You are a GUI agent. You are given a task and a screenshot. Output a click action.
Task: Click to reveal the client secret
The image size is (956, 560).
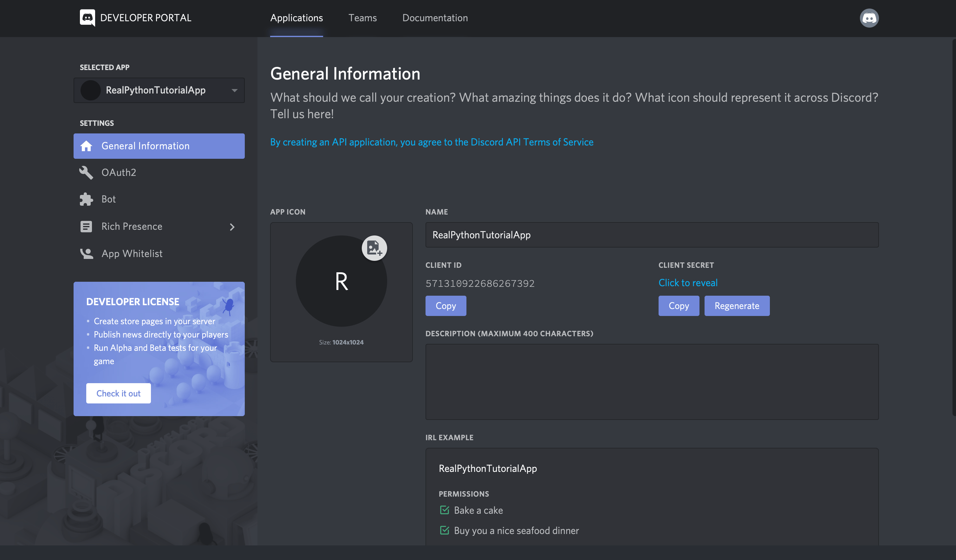point(687,283)
